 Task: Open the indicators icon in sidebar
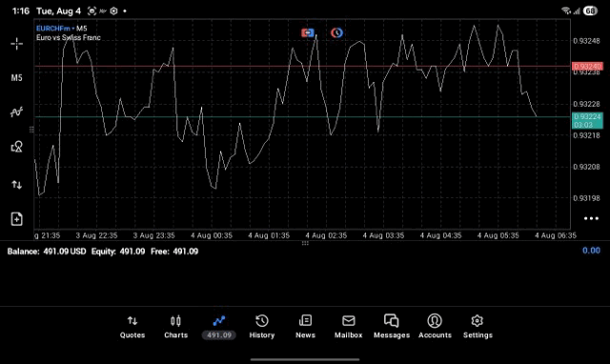(x=16, y=112)
